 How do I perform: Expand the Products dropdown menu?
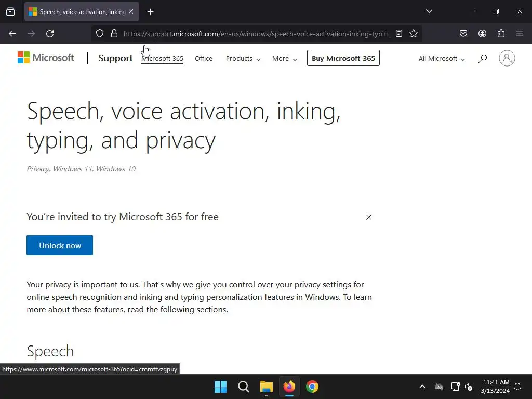[243, 59]
